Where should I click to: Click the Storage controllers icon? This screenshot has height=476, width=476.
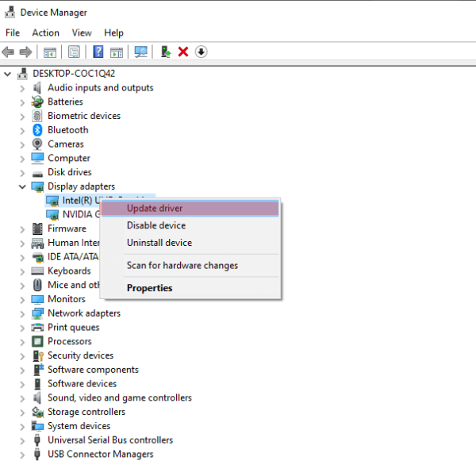click(x=37, y=412)
